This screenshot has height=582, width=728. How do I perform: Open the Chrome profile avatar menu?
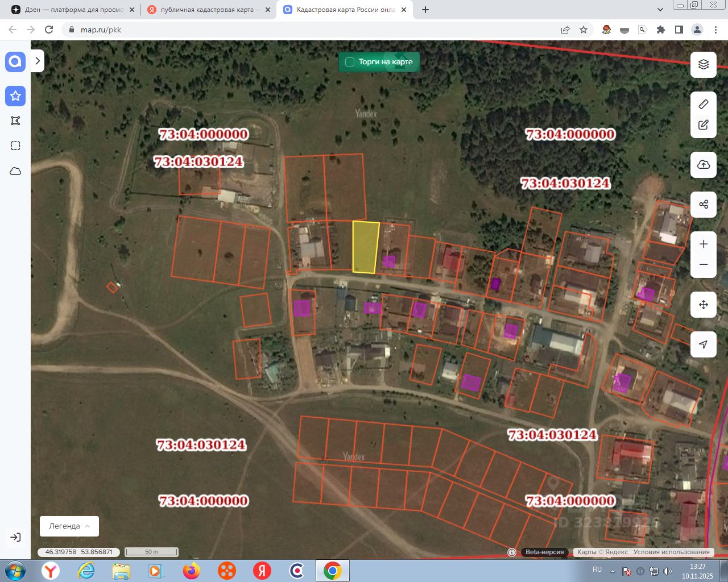tap(697, 30)
